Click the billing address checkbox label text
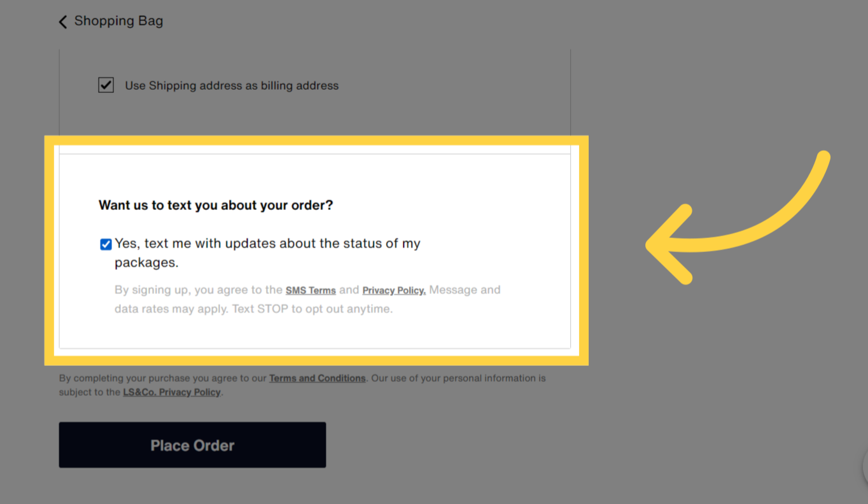The height and width of the screenshot is (504, 868). coord(232,86)
